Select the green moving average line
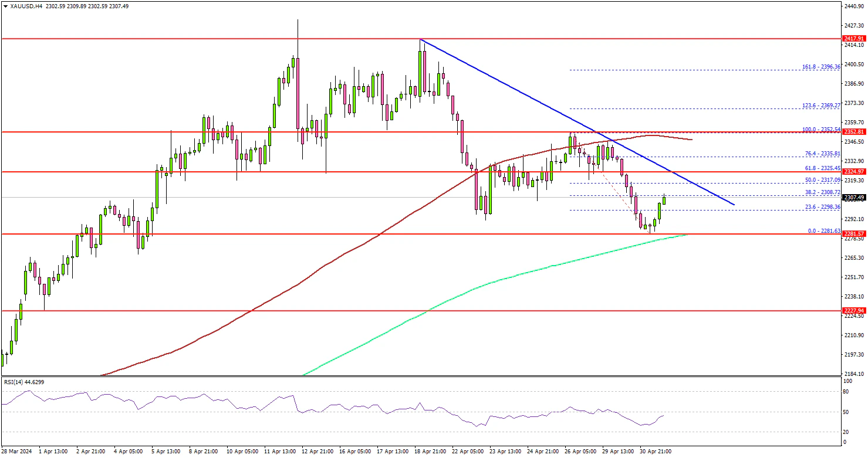 pyautogui.click(x=528, y=271)
